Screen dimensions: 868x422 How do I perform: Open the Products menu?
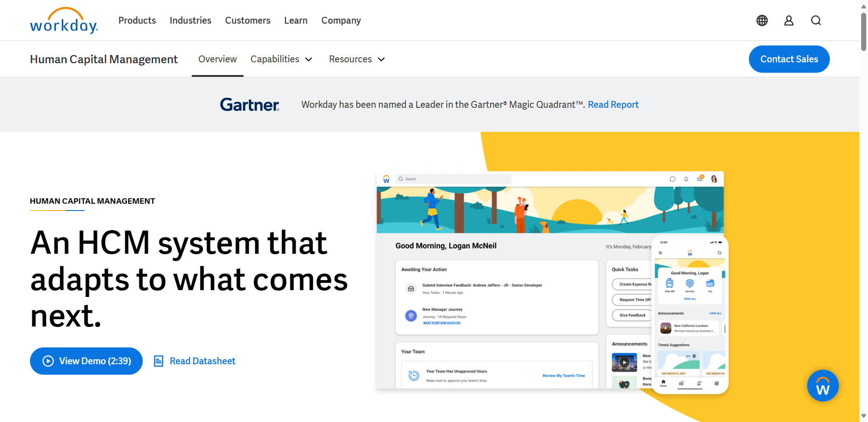[137, 20]
